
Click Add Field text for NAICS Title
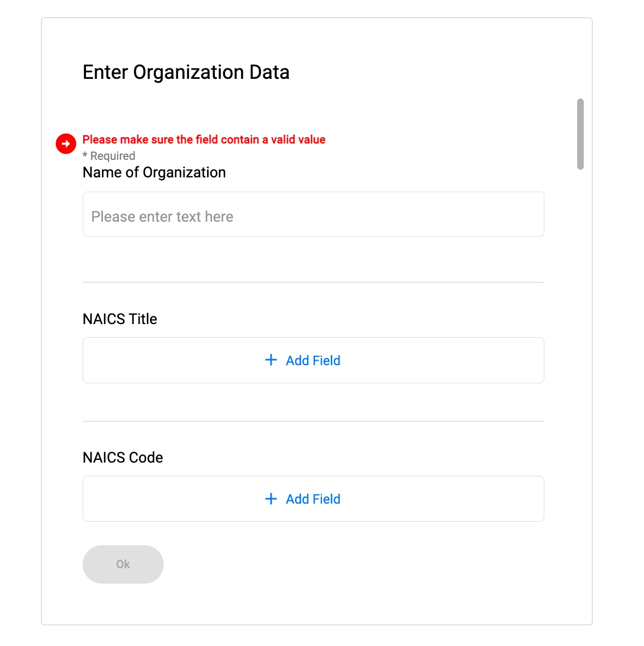pos(313,361)
